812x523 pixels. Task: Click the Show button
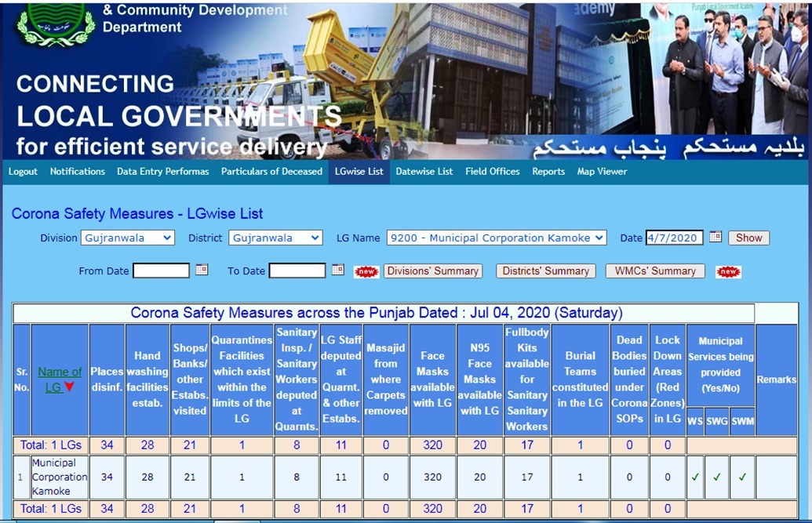click(x=748, y=238)
